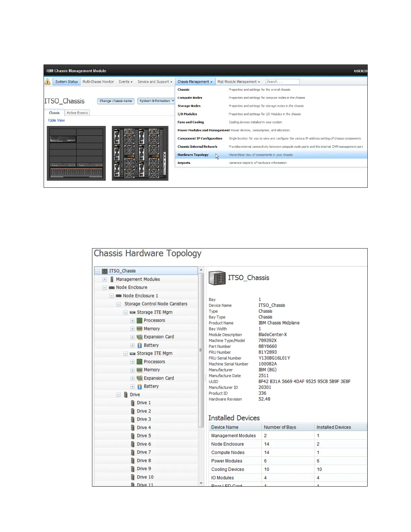Click the chassis front view thumbnail

76,153
